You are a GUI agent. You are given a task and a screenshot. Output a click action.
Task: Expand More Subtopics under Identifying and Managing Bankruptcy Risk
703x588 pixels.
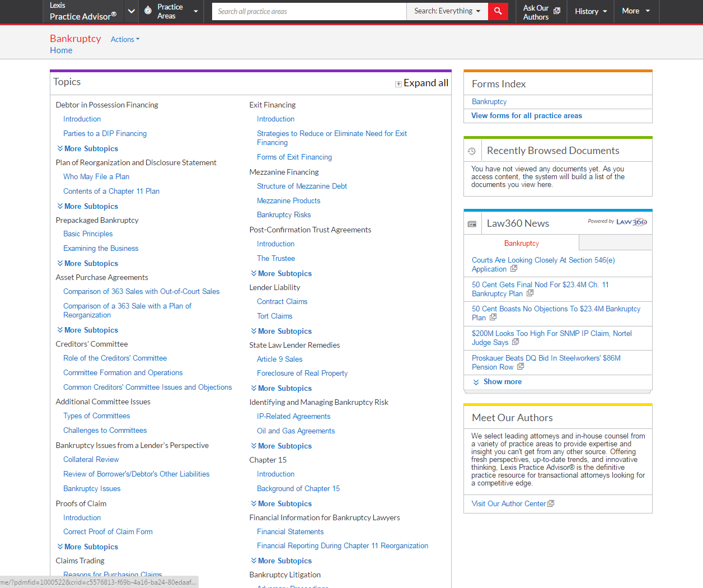click(x=282, y=446)
